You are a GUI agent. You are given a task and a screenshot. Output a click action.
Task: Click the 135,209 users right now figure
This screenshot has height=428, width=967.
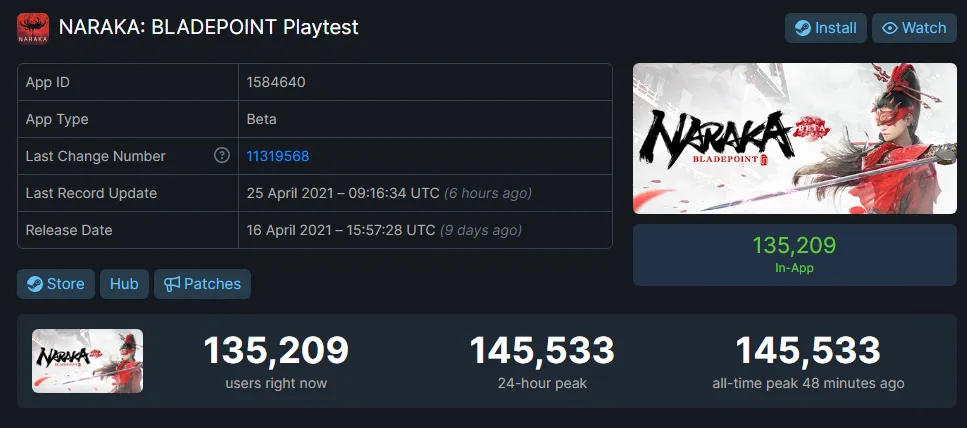[x=276, y=350]
